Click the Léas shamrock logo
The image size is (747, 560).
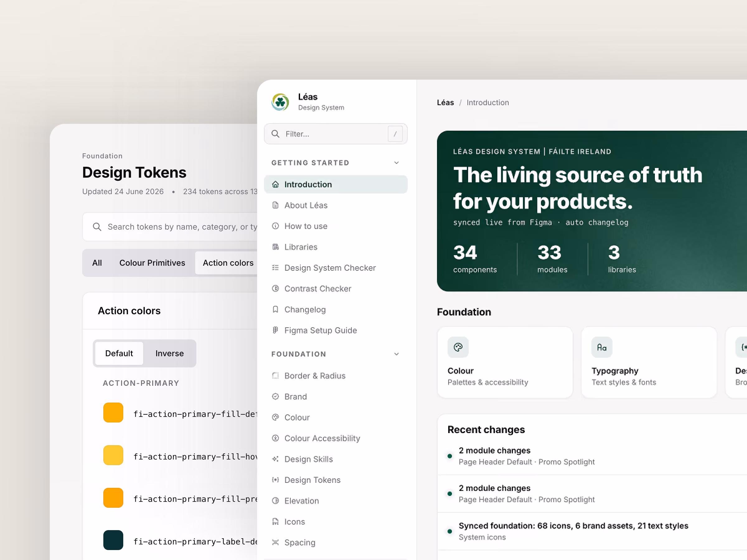(x=280, y=102)
